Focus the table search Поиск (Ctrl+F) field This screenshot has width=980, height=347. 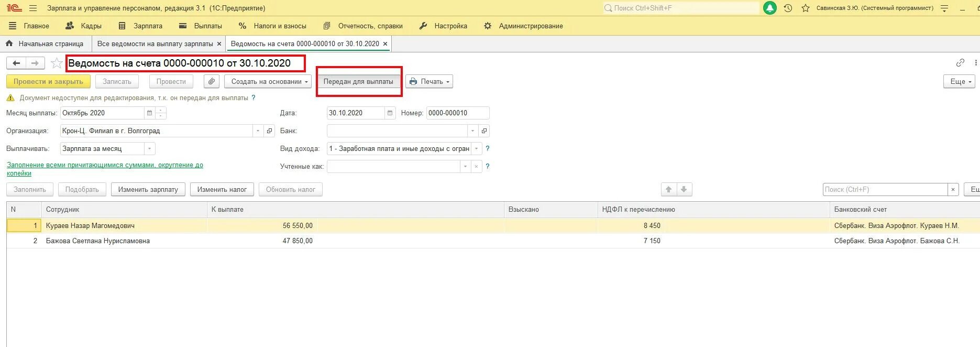point(885,189)
